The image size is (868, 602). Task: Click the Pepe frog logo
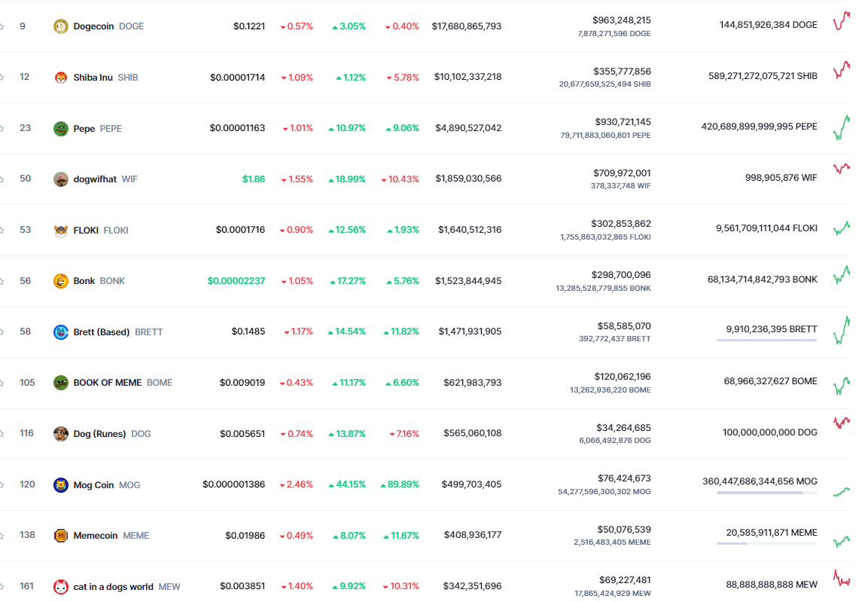[60, 129]
